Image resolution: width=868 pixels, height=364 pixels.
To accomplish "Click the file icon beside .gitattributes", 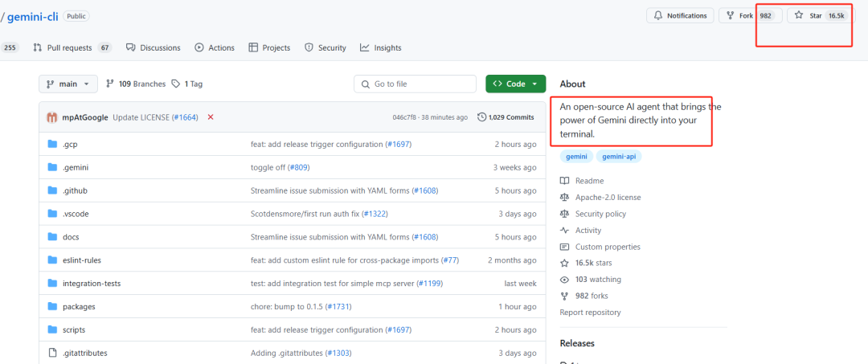I will 52,353.
